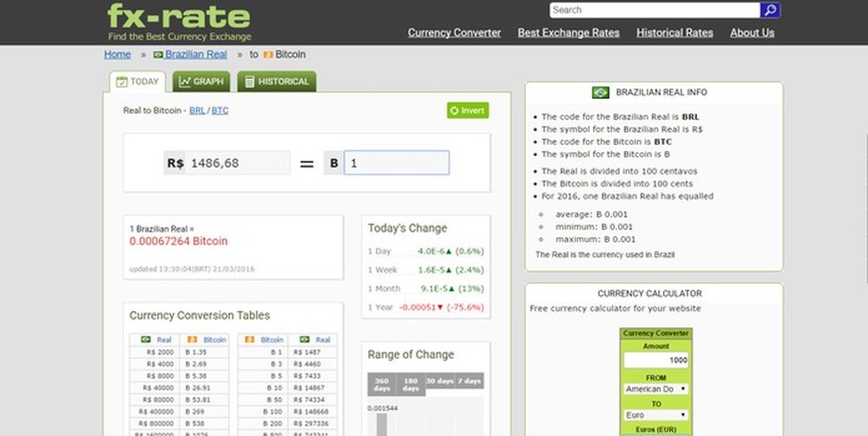868x436 pixels.
Task: Click the Brazilian flag in breadcrumb
Action: (158, 55)
